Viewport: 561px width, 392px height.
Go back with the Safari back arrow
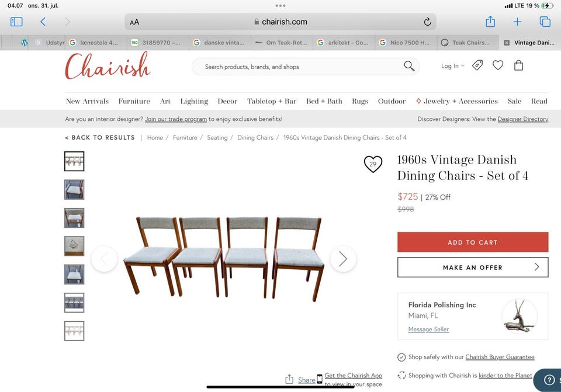(43, 22)
